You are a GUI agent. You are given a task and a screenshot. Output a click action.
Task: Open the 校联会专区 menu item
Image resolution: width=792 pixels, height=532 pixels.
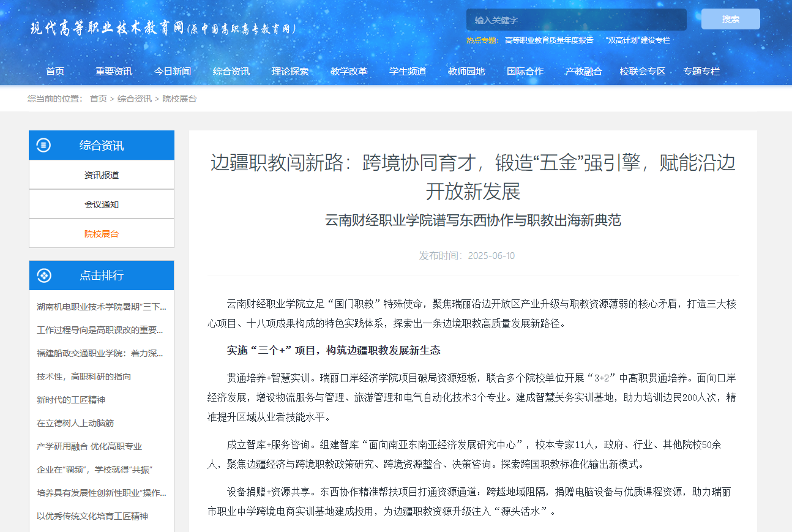[642, 71]
